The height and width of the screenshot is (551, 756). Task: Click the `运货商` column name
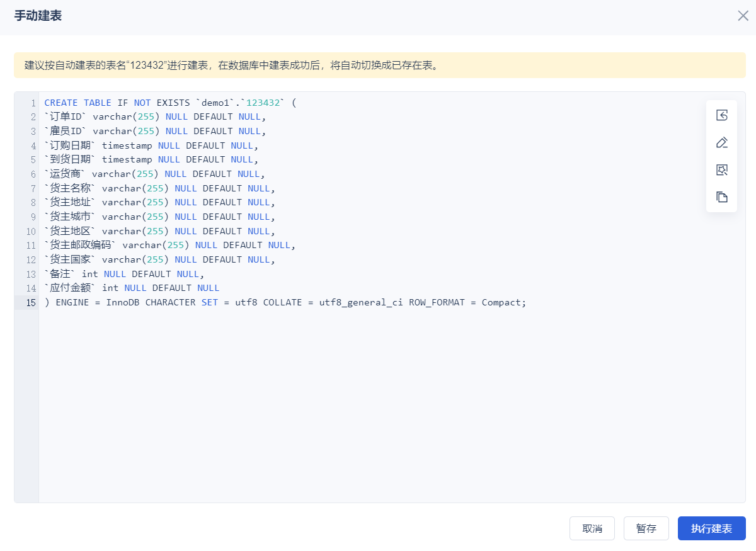coord(65,174)
